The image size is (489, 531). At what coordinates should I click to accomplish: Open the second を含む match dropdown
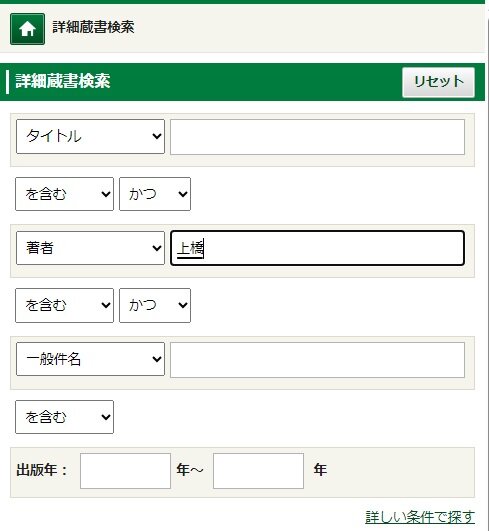(x=64, y=305)
